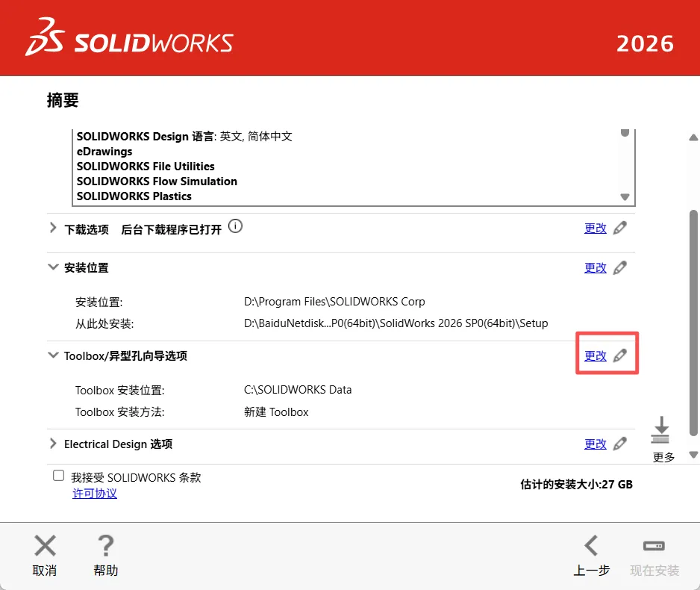
Task: Expand the 下载选项 section
Action: pos(53,228)
